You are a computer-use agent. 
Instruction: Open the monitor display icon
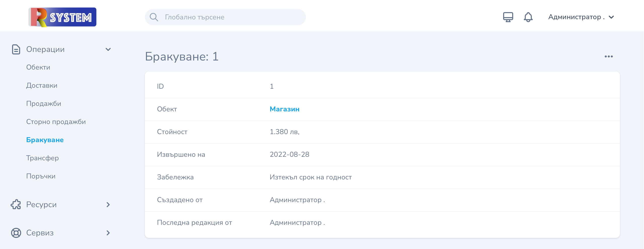508,17
